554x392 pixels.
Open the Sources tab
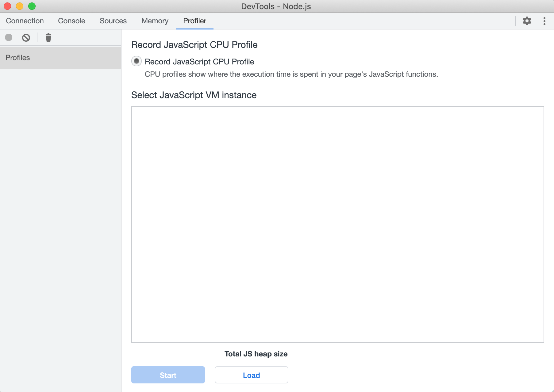pos(113,21)
